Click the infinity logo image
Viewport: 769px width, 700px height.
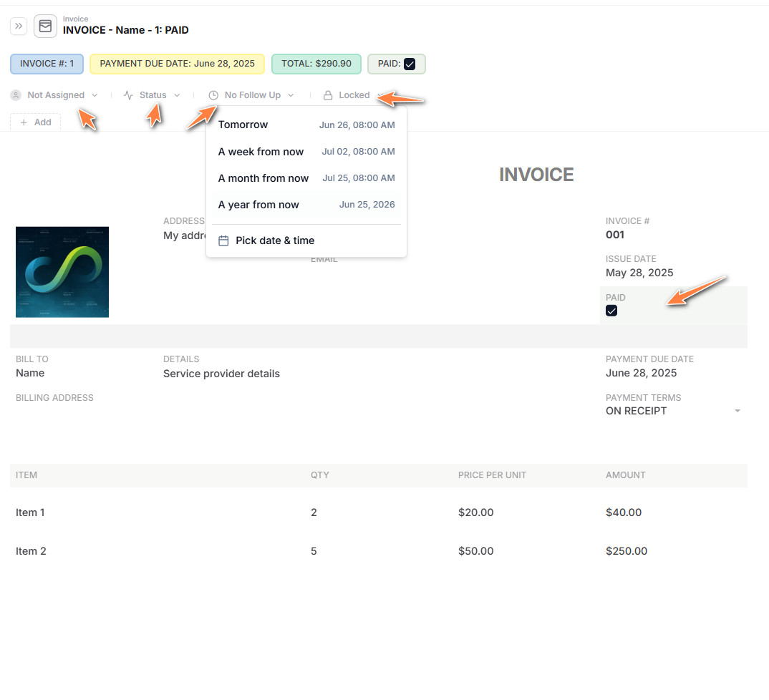tap(62, 272)
